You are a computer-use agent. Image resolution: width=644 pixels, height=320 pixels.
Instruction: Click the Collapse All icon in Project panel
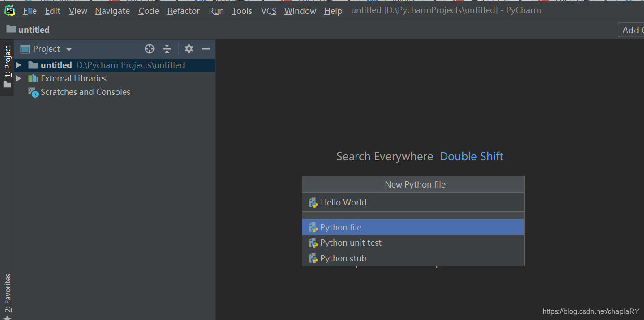[x=167, y=49]
